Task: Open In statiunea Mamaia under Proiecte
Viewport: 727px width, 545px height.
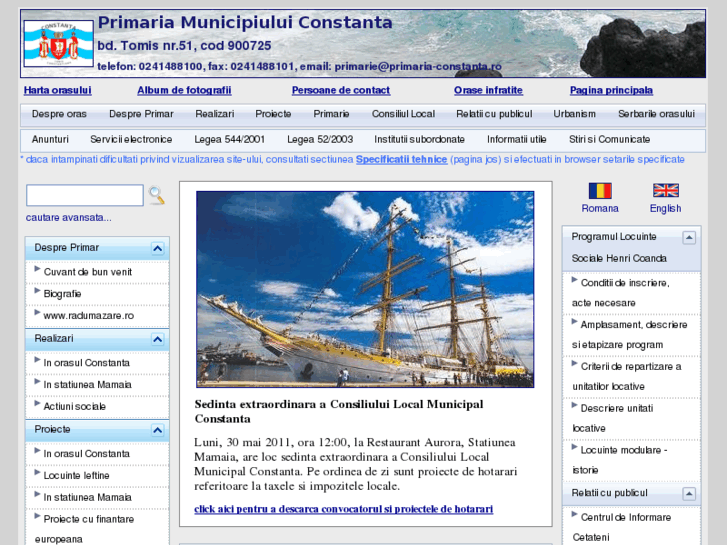Action: pos(87,498)
